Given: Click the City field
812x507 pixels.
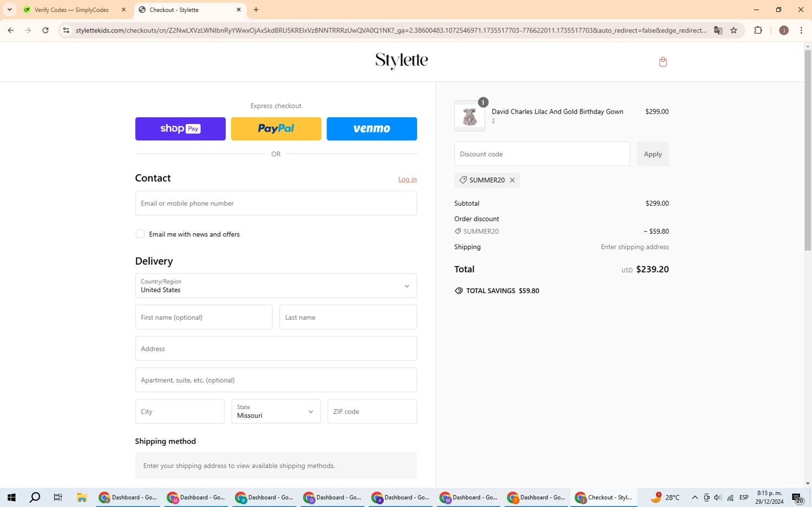Looking at the screenshot, I should 180,411.
